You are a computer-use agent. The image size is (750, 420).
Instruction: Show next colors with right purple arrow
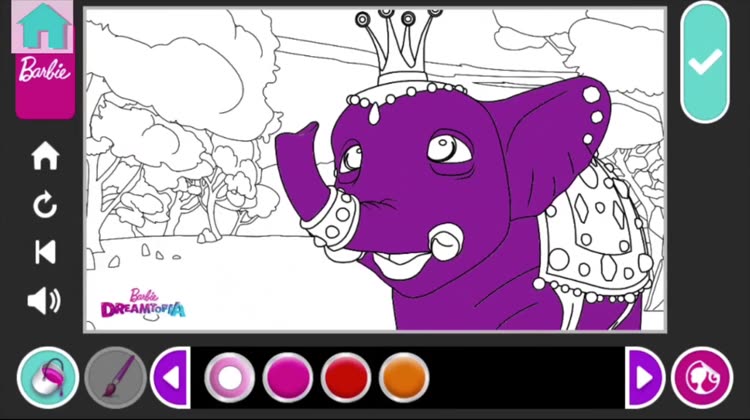(644, 377)
